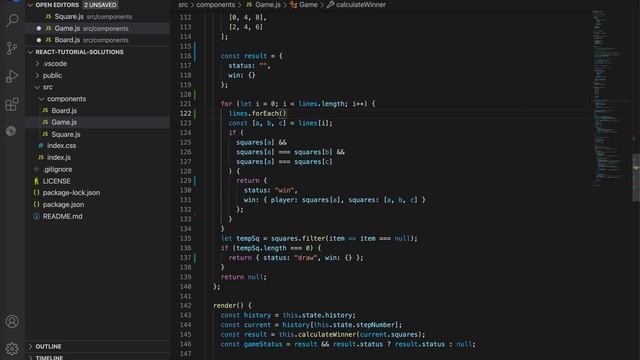This screenshot has width=640, height=360.
Task: Click the calculateWinner breadcrumb
Action: [361, 5]
